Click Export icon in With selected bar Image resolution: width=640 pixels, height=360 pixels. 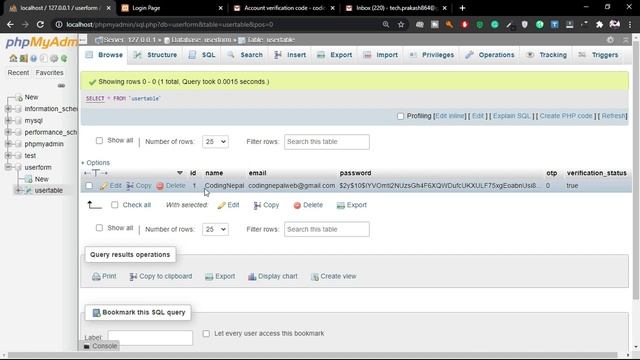click(340, 205)
